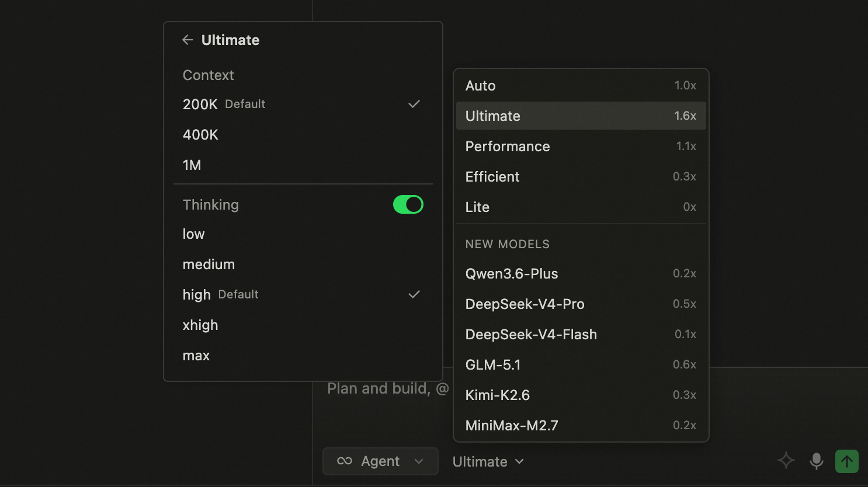Choose the Lite model option
The image size is (868, 487).
point(581,207)
